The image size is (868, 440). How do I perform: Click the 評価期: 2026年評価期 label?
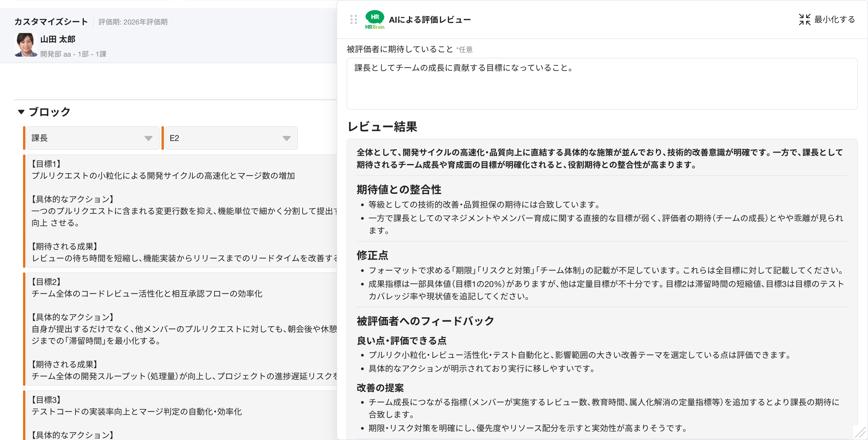tap(133, 22)
